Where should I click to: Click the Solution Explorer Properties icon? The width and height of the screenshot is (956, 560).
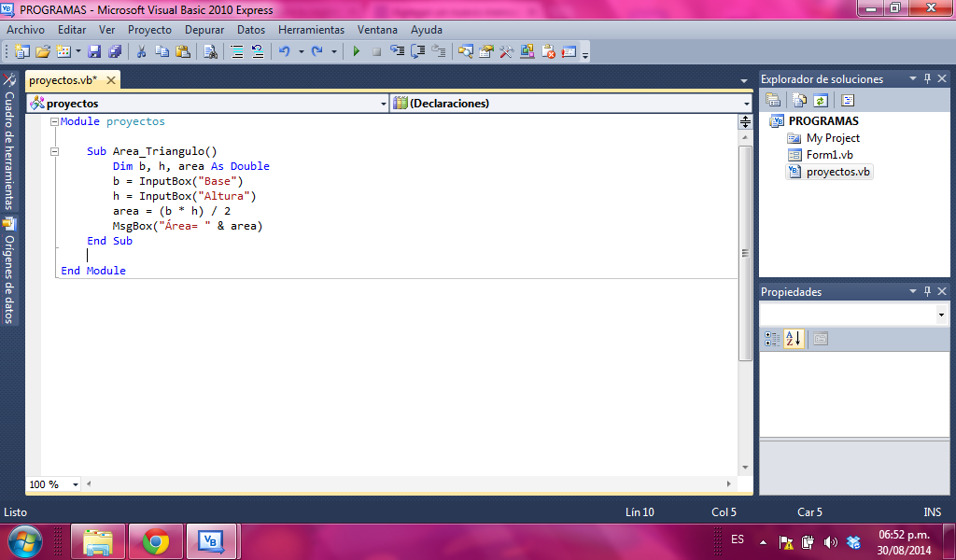pyautogui.click(x=773, y=100)
